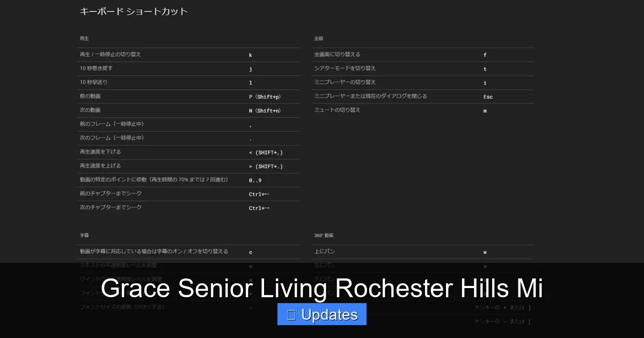Click the "Esc" shortcut key value
The width and height of the screenshot is (644, 338).
pos(488,97)
